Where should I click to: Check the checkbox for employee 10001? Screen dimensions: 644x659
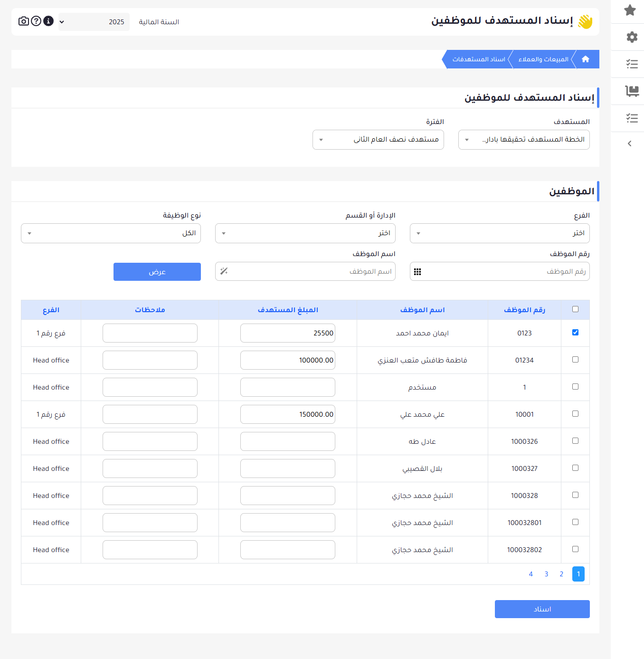tap(575, 414)
